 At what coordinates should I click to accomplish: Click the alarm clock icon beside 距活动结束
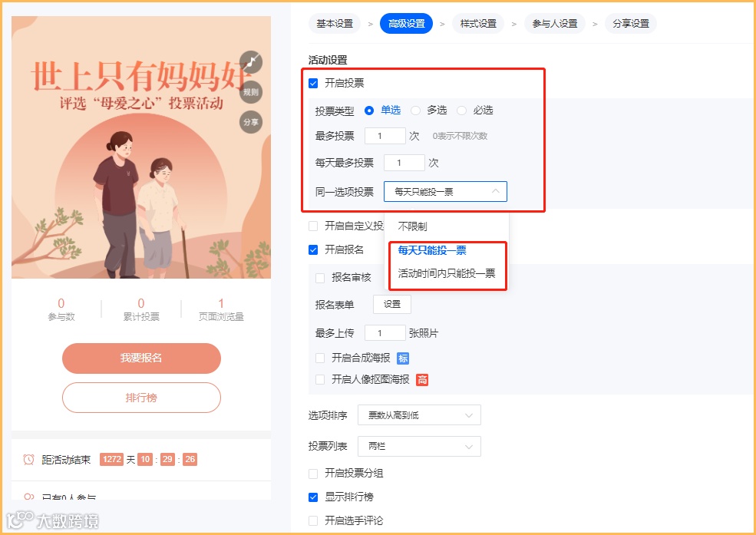29,459
